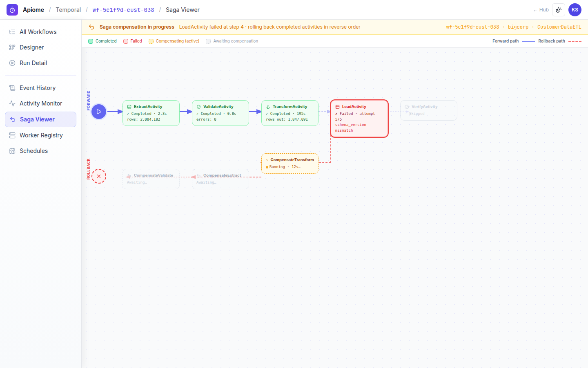The width and height of the screenshot is (588, 368).
Task: Open wf-5c1f9d-cust-038 breadcrumb link
Action: point(123,10)
